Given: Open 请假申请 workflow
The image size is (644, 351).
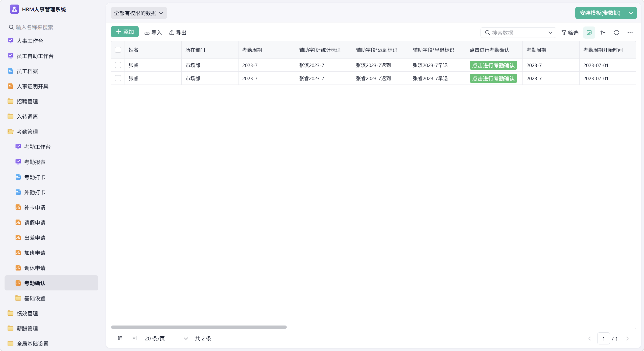Looking at the screenshot, I should [51, 223].
